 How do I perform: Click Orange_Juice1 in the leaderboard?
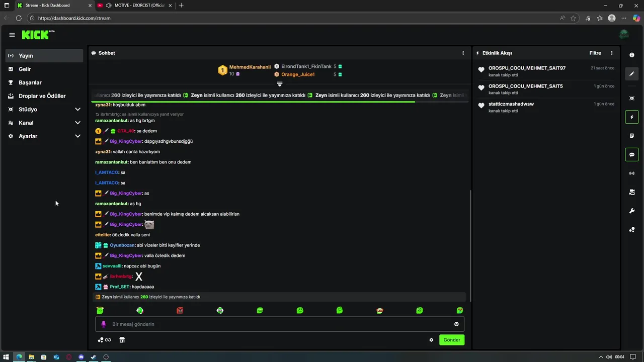tap(298, 74)
